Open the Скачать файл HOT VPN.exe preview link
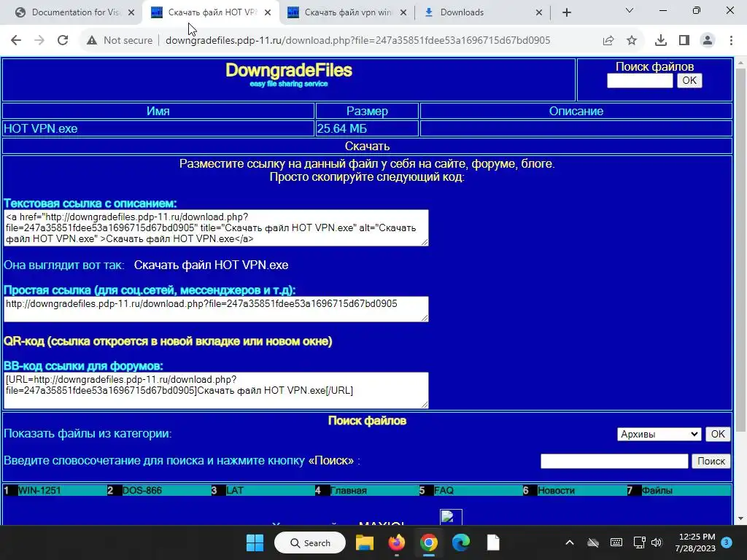747x560 pixels. 211,265
